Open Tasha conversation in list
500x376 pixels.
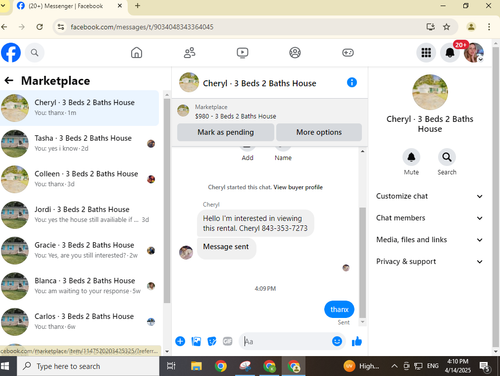(x=80, y=143)
